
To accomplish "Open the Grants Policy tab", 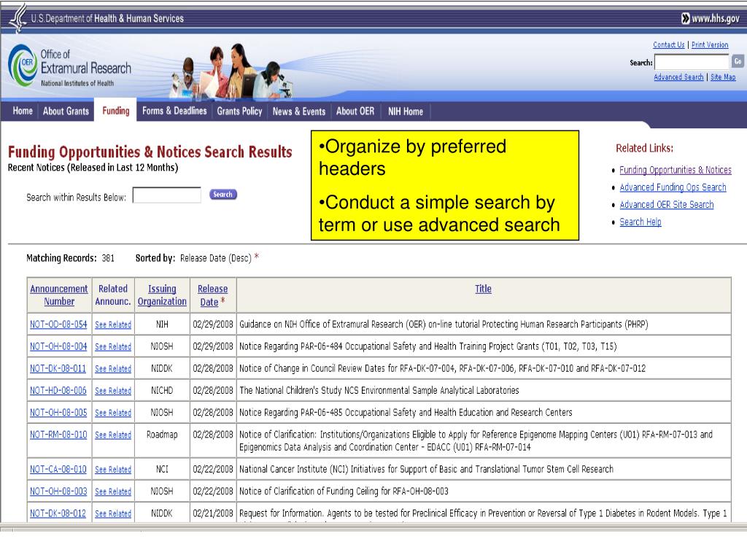I will (x=239, y=111).
